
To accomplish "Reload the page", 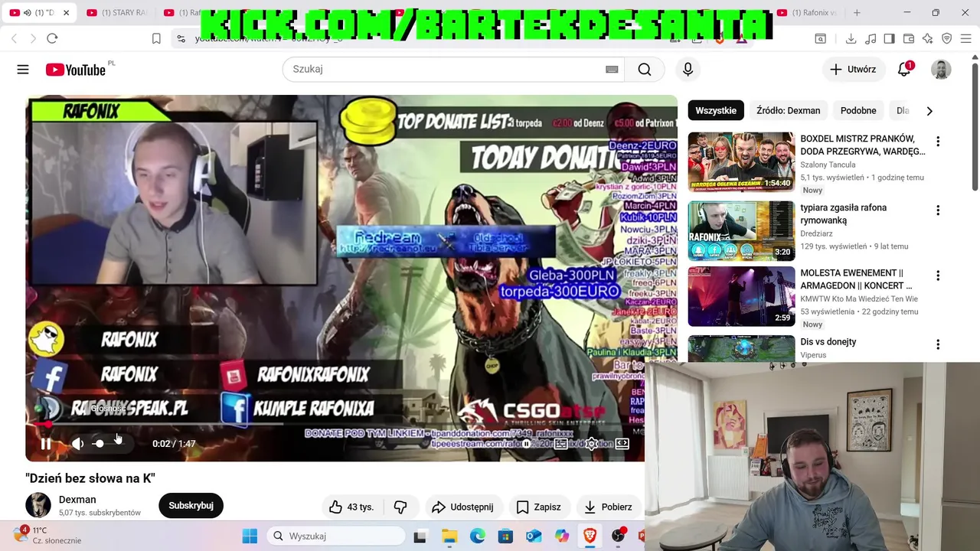I will click(x=52, y=38).
